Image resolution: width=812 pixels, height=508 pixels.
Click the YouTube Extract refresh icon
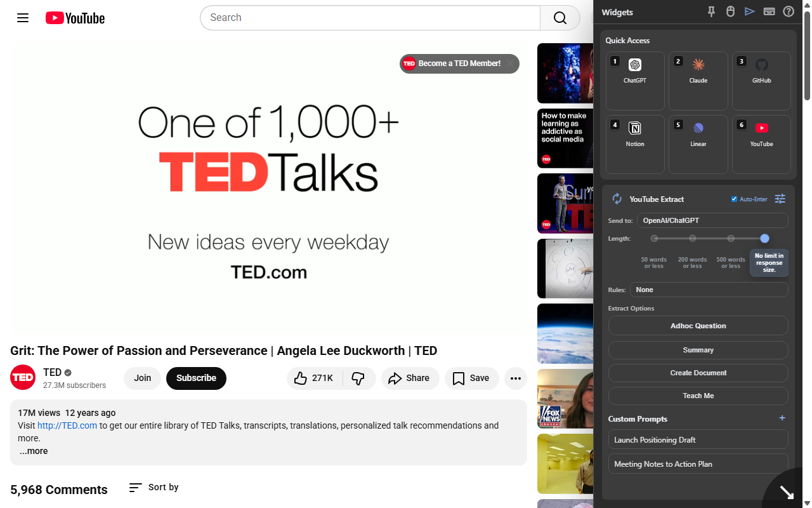click(616, 199)
